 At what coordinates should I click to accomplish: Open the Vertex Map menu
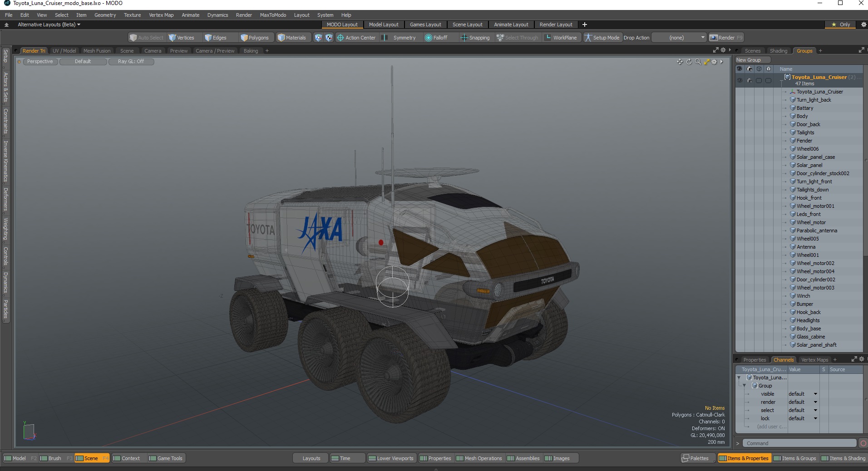point(161,15)
